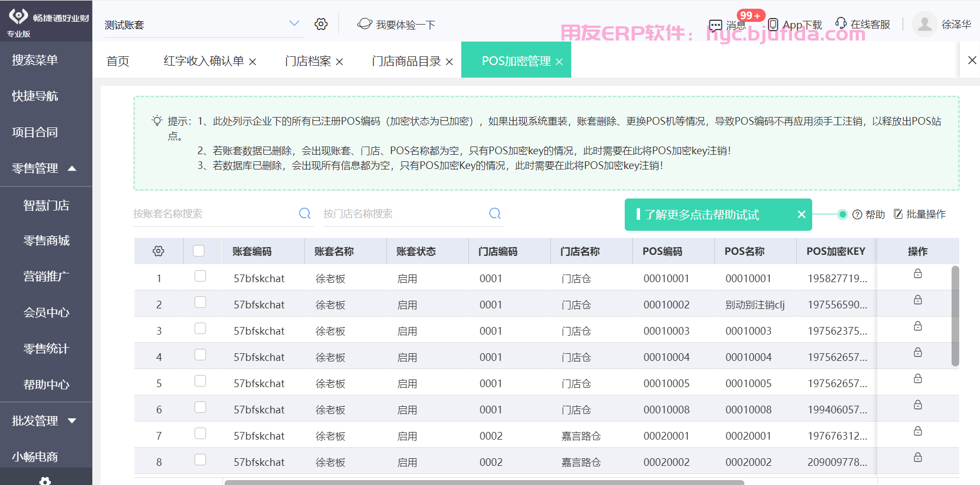
Task: Check the row 1 checkbox
Action: click(200, 276)
